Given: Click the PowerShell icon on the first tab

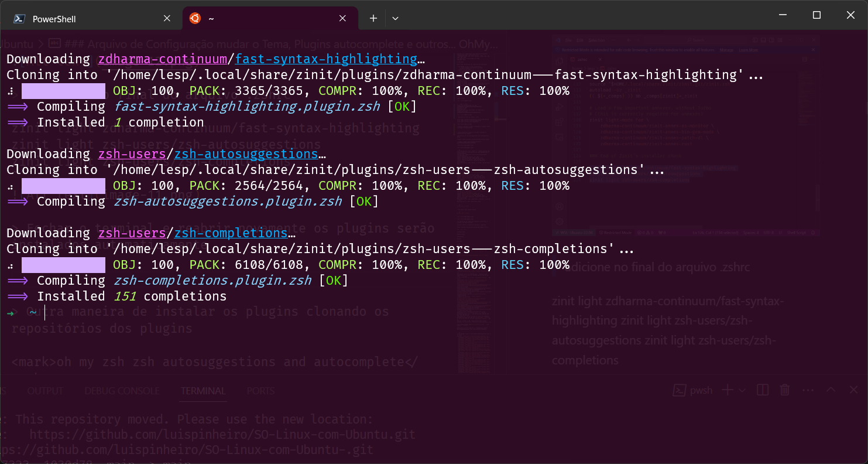Looking at the screenshot, I should (x=19, y=19).
